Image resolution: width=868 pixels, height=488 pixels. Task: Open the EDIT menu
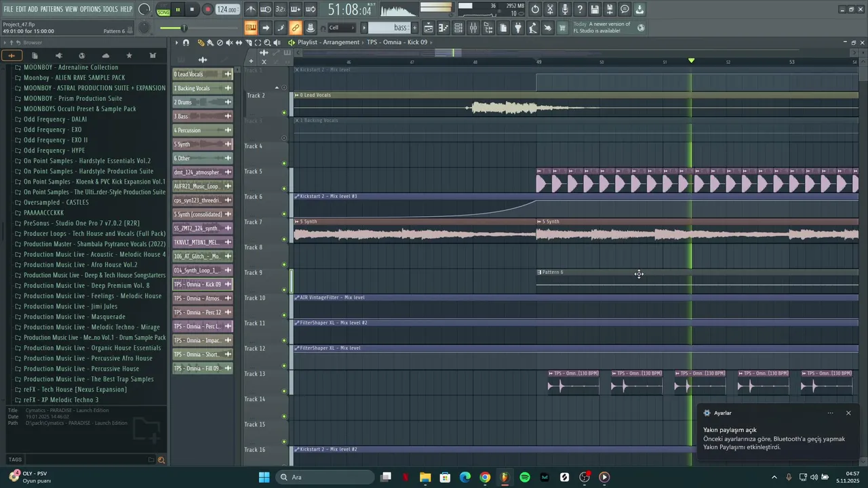[22, 9]
